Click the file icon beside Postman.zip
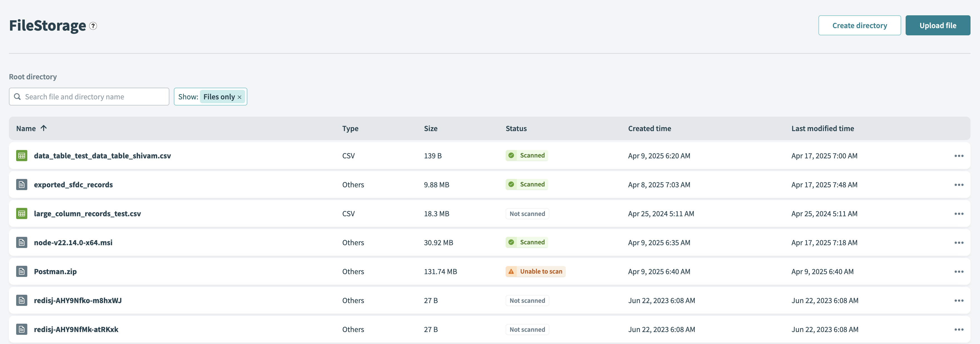Screen dimensions: 980x344 [22, 271]
